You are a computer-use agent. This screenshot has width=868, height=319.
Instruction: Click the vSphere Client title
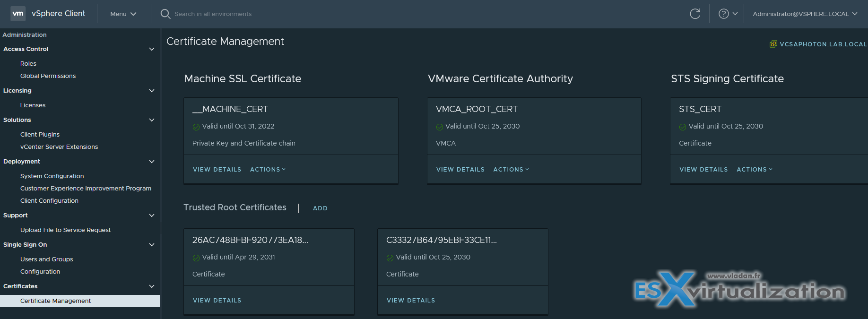pyautogui.click(x=59, y=13)
